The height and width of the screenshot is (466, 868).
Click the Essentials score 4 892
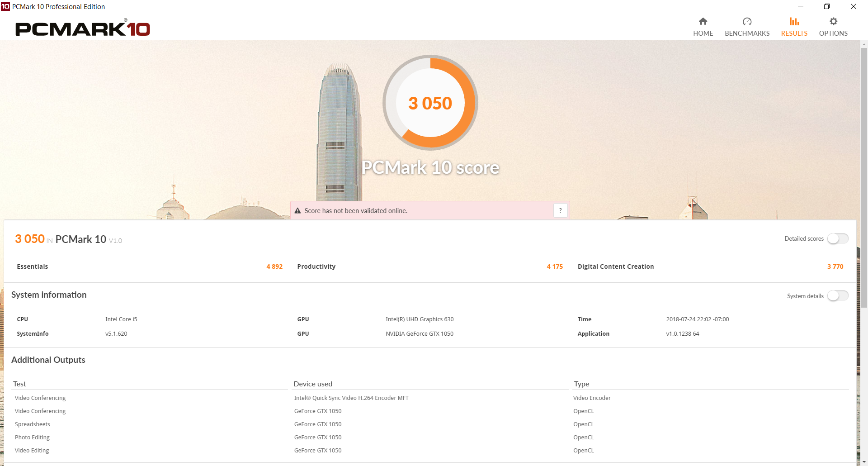click(x=274, y=266)
